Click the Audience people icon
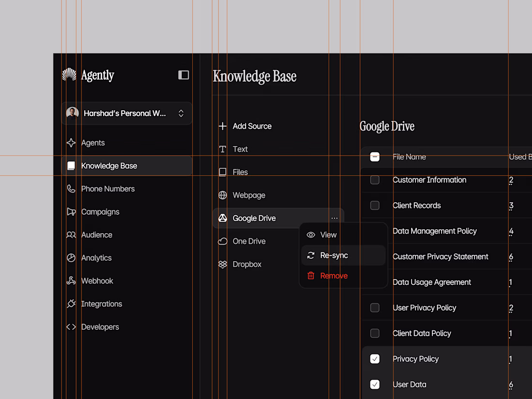 click(71, 235)
